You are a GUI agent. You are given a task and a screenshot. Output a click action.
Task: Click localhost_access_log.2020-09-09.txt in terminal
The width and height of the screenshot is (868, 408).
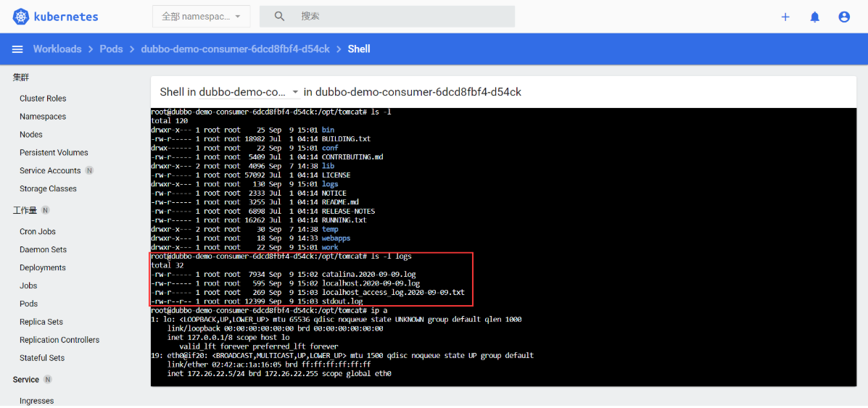393,292
